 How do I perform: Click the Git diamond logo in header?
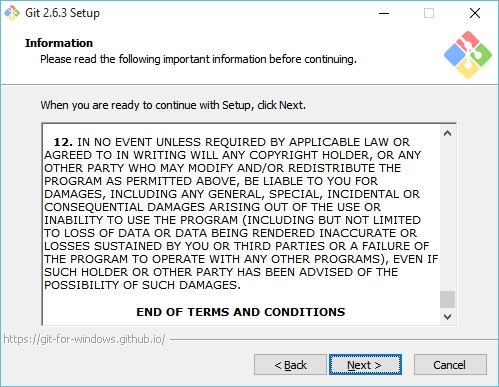(x=468, y=55)
